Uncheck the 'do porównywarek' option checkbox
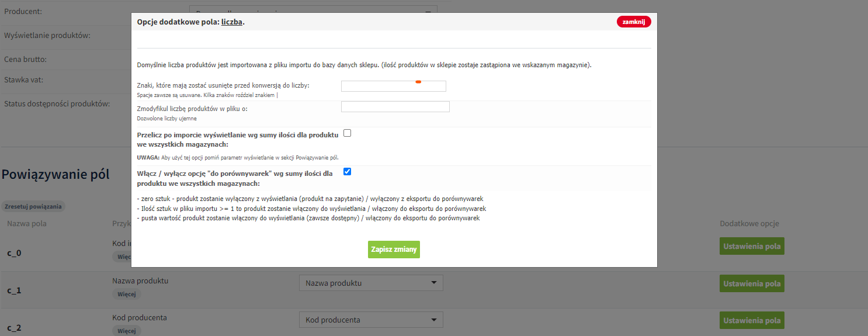This screenshot has width=868, height=336. [347, 172]
